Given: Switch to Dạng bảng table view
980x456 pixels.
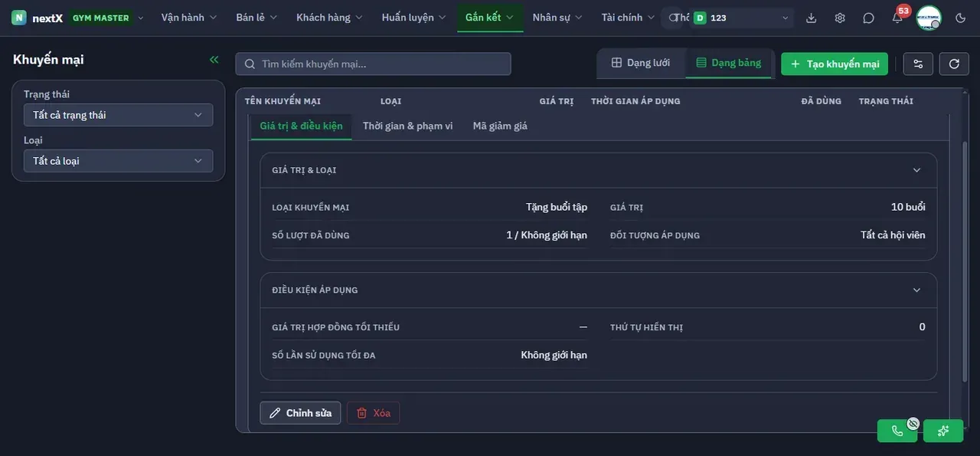Looking at the screenshot, I should pos(728,63).
